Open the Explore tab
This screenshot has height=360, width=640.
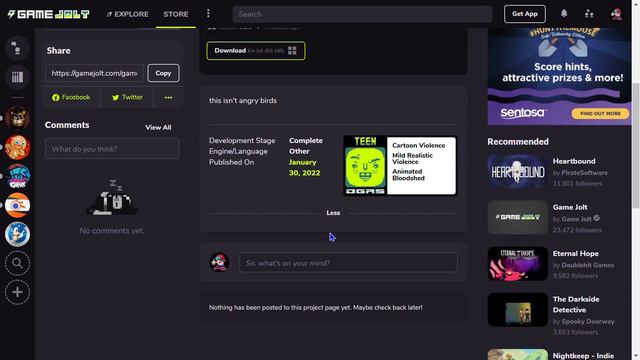coord(127,14)
